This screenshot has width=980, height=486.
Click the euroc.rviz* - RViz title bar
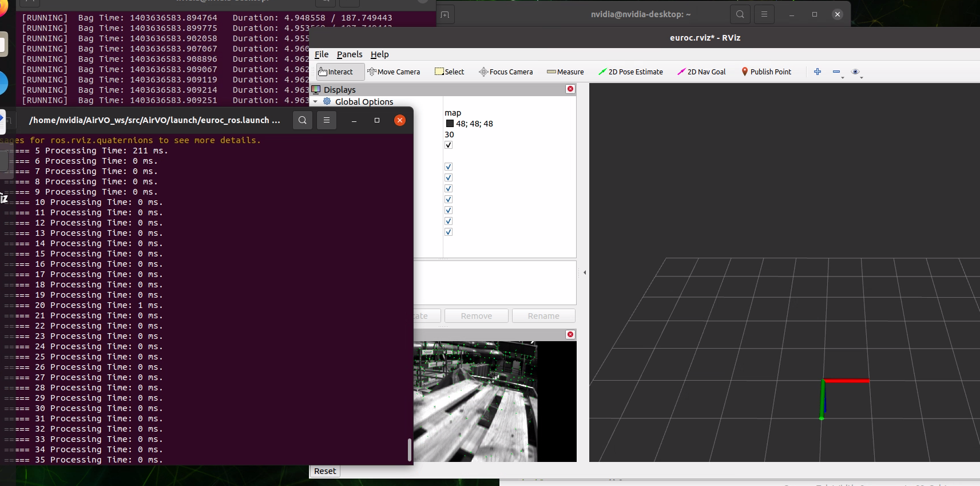[x=705, y=38]
